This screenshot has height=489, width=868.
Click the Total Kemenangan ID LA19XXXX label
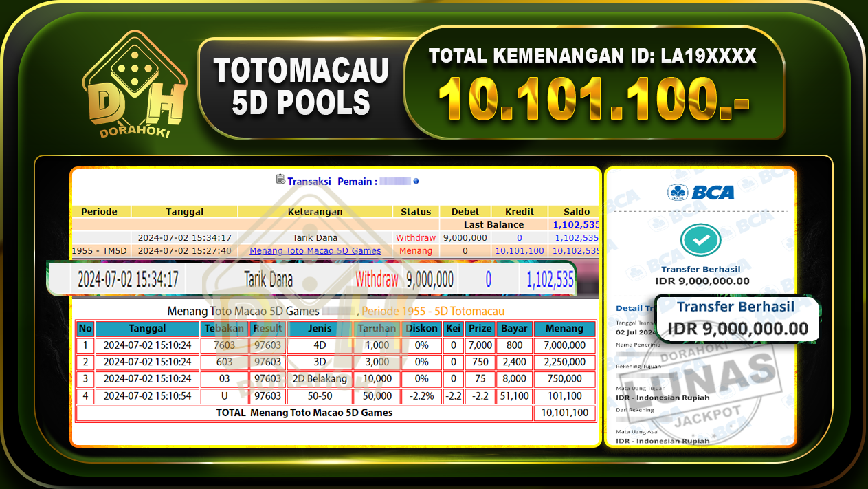pyautogui.click(x=592, y=56)
